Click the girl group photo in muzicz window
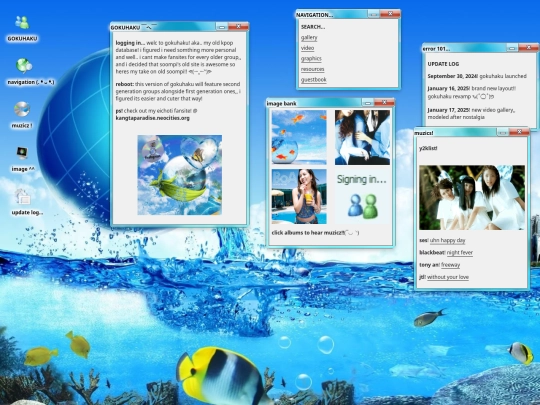Screen dimensions: 540x405 coord(472,198)
